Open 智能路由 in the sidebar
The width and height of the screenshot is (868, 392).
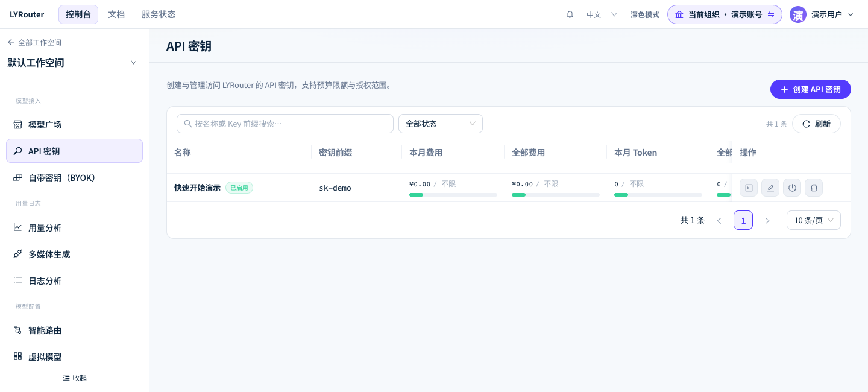pyautogui.click(x=74, y=330)
